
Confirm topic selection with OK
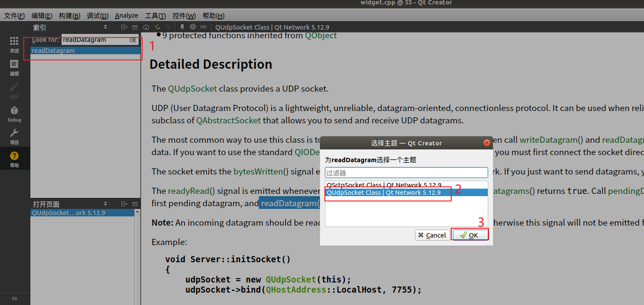point(471,235)
